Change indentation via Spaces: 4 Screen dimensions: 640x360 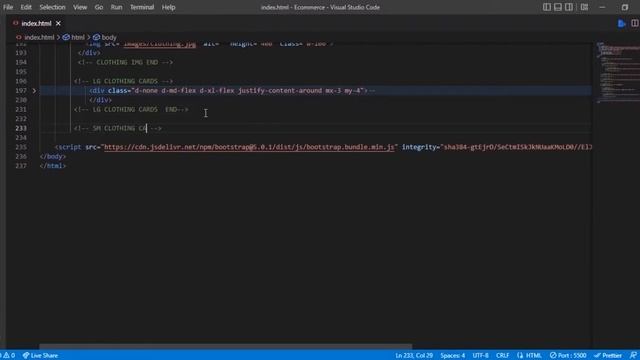(x=453, y=356)
